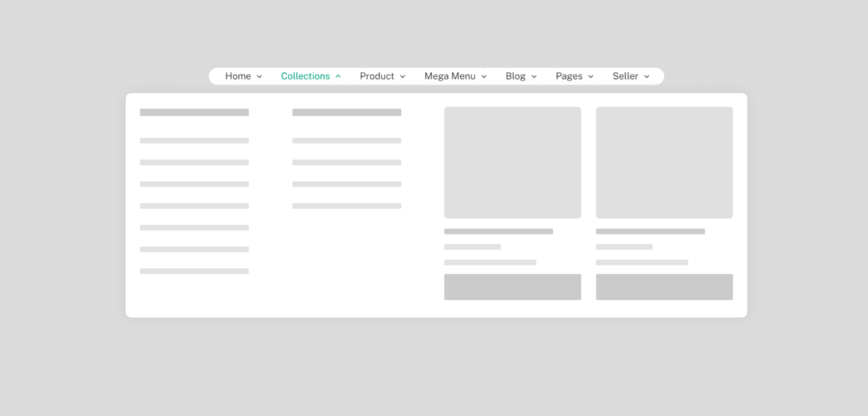Collapse the Collections menu using its up arrow

tap(338, 76)
